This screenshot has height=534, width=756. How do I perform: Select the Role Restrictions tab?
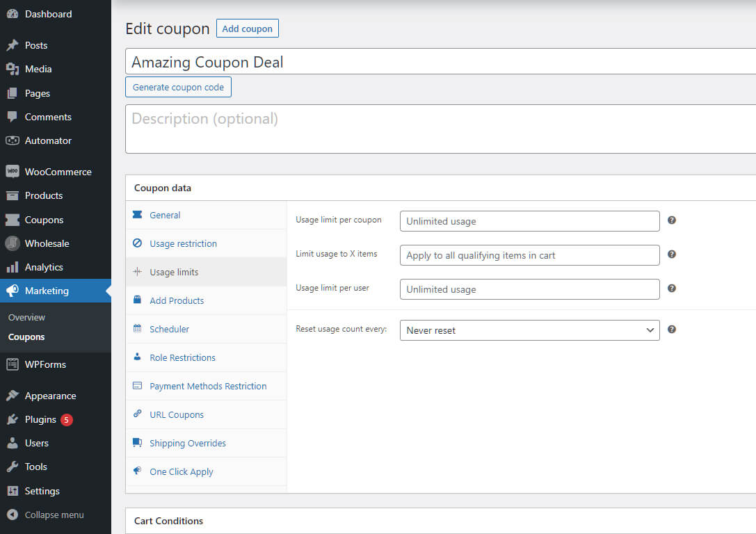182,358
